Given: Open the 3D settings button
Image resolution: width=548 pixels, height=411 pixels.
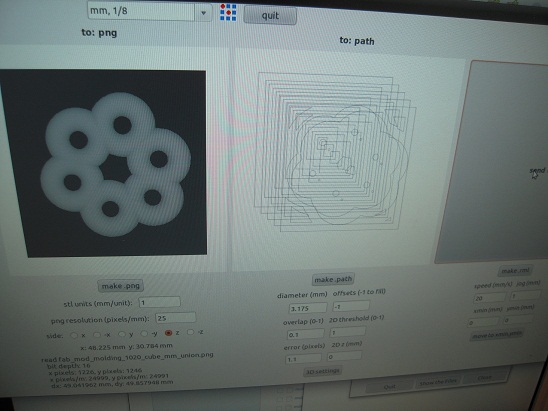Looking at the screenshot, I should (322, 371).
